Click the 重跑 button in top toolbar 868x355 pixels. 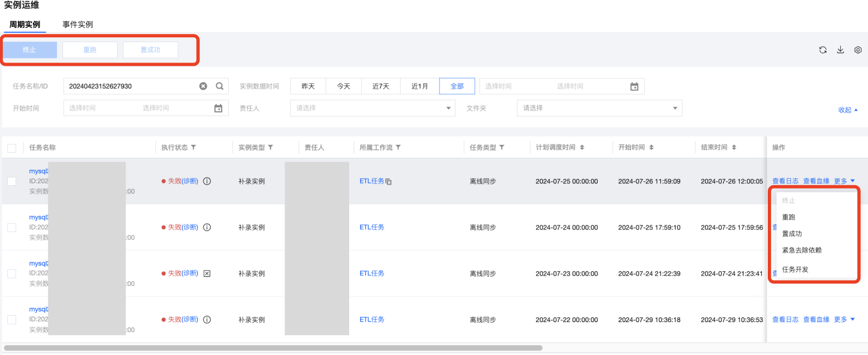tap(90, 50)
